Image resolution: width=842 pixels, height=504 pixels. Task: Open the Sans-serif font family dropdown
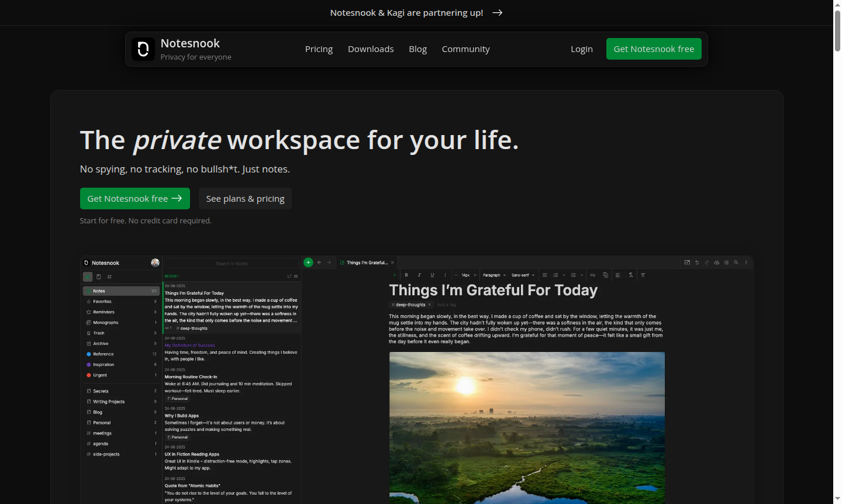click(x=522, y=275)
